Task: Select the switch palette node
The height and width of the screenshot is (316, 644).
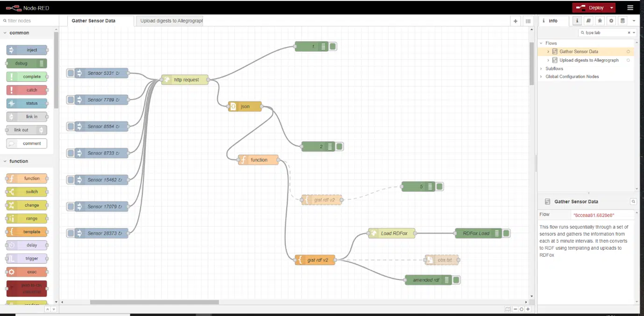Action: click(27, 192)
